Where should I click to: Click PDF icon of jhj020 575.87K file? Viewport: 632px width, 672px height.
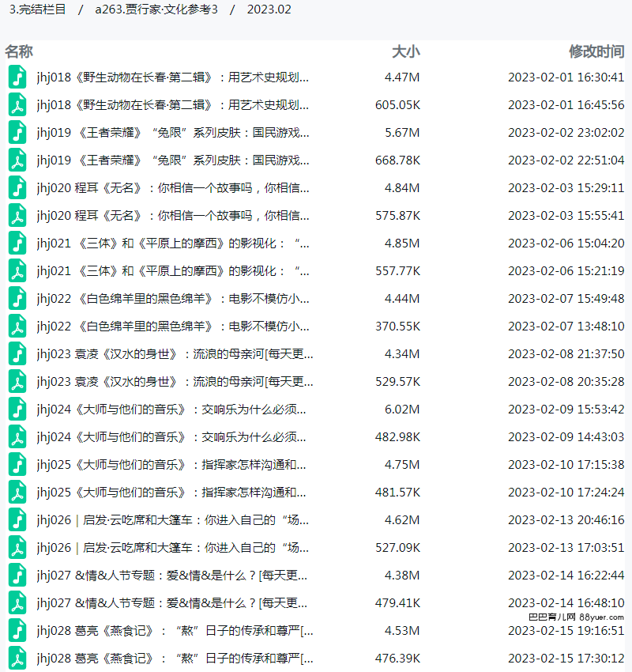(x=17, y=216)
